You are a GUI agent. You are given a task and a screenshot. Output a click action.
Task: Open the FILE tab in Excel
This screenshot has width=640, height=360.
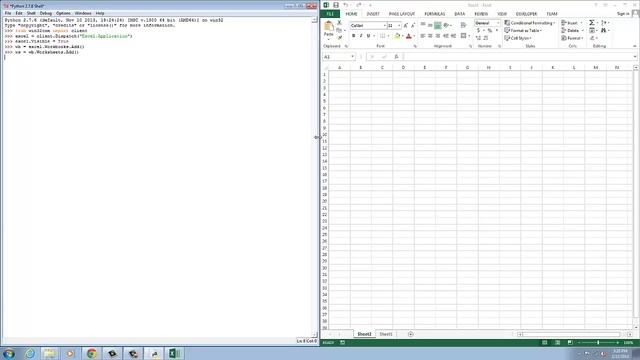coord(330,14)
